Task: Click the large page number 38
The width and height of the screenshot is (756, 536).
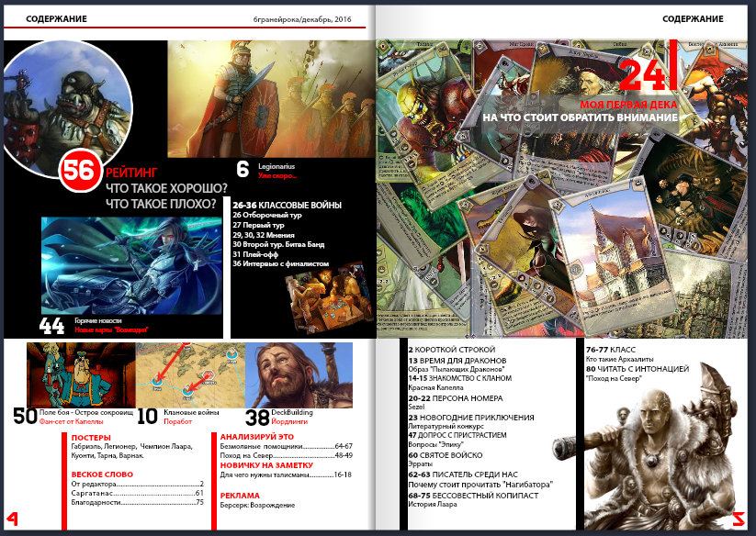Action: (x=257, y=418)
